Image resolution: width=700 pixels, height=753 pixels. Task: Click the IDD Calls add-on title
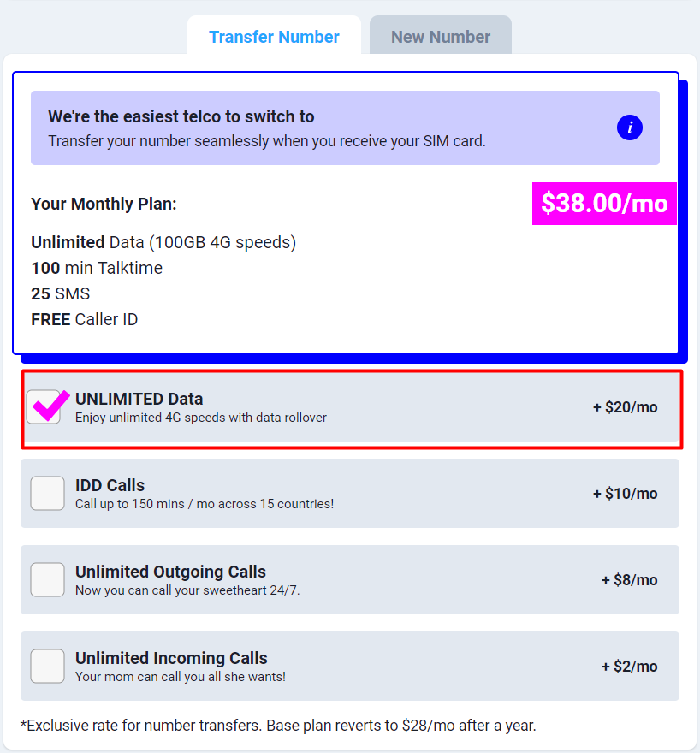click(110, 485)
